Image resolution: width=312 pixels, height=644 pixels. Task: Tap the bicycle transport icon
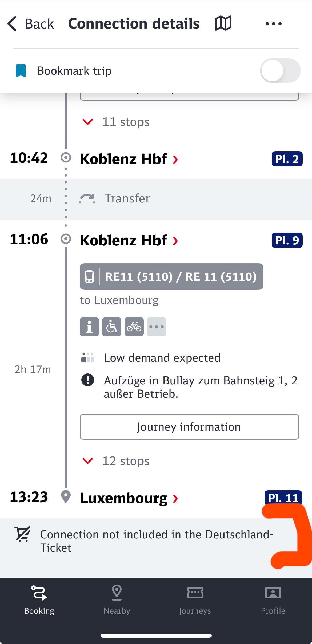pyautogui.click(x=134, y=327)
